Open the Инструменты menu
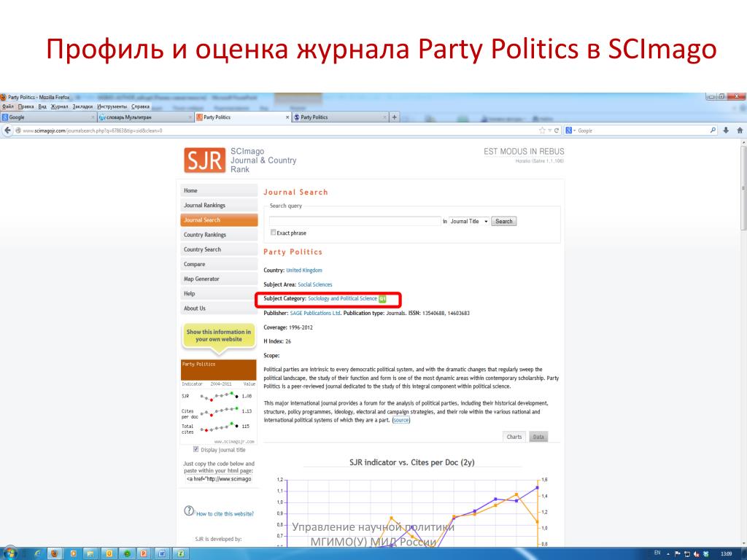Image resolution: width=747 pixels, height=560 pixels. point(112,106)
